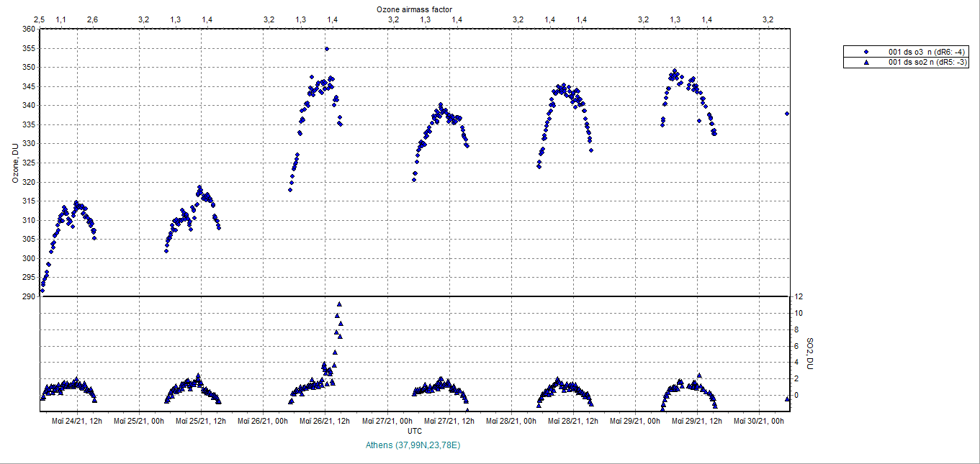Click the 'Mai 24/21, 12h' tick label
Screen dimensions: 980x464
tap(78, 420)
